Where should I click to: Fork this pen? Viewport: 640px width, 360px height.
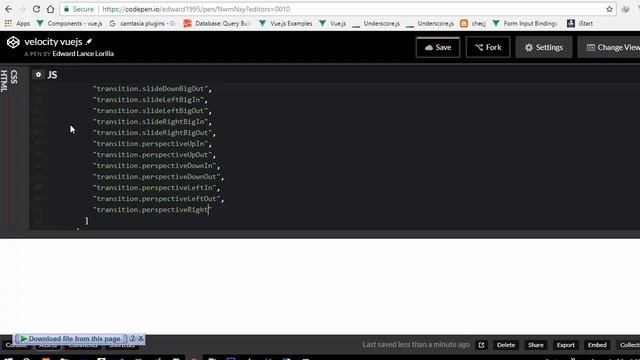pos(488,47)
